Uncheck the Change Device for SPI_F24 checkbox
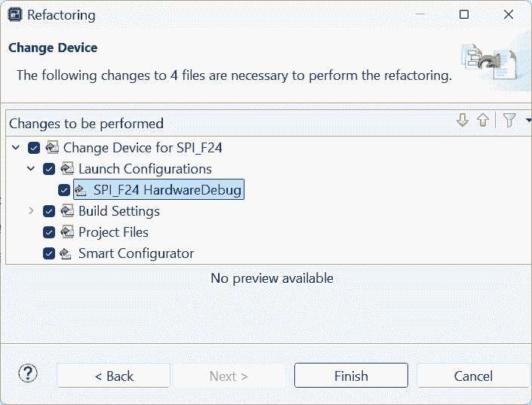 tap(34, 148)
